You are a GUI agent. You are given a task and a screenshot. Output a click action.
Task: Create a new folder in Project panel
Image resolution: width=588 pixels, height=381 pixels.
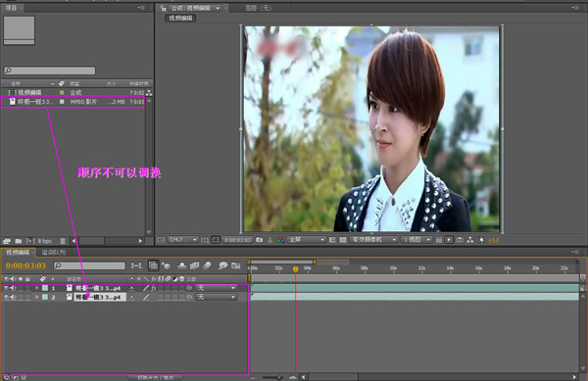[x=18, y=241]
